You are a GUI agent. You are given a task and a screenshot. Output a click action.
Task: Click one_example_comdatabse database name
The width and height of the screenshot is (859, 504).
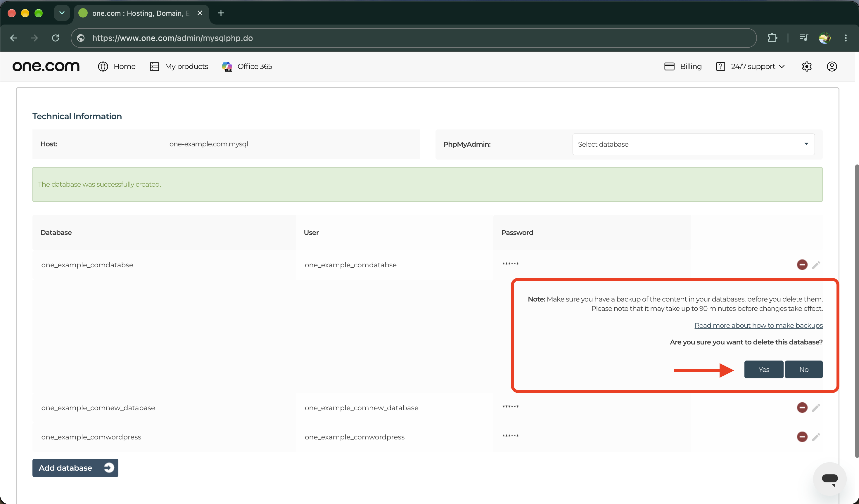click(87, 265)
